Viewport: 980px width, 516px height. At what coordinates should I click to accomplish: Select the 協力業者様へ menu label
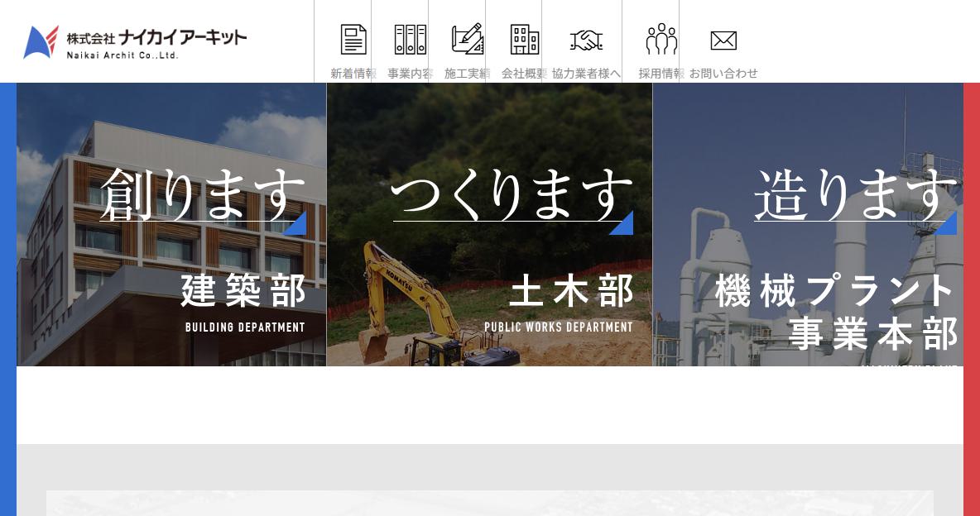click(586, 74)
